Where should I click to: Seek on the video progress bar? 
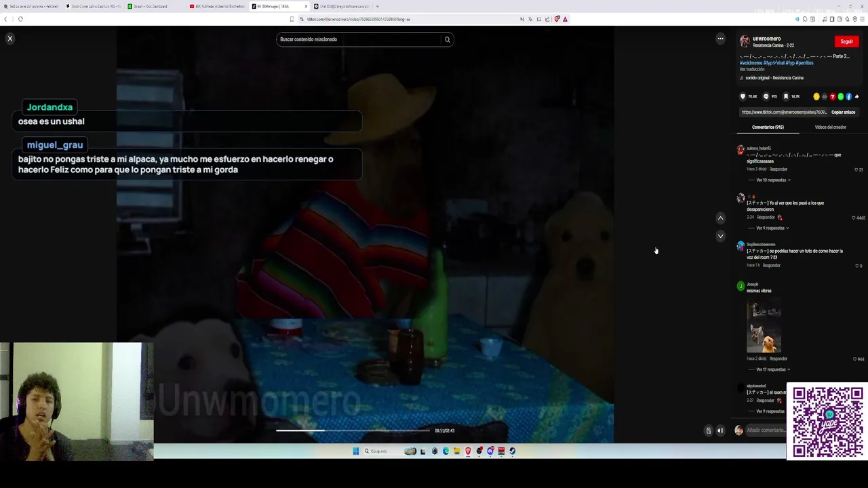[x=353, y=430]
